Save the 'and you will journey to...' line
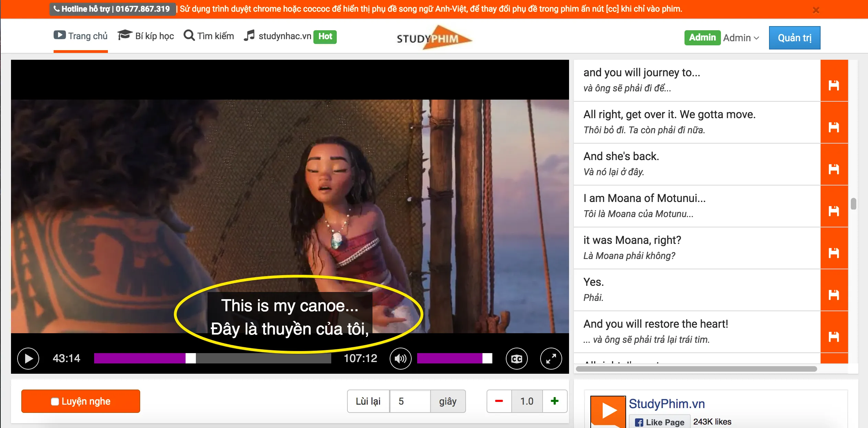This screenshot has height=428, width=868. (834, 85)
